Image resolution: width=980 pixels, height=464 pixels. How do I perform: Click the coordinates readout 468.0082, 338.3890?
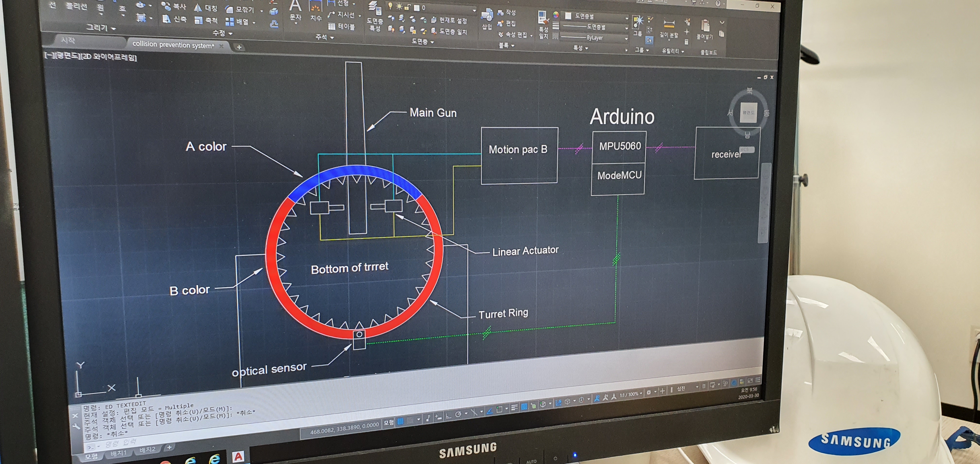pos(344,428)
